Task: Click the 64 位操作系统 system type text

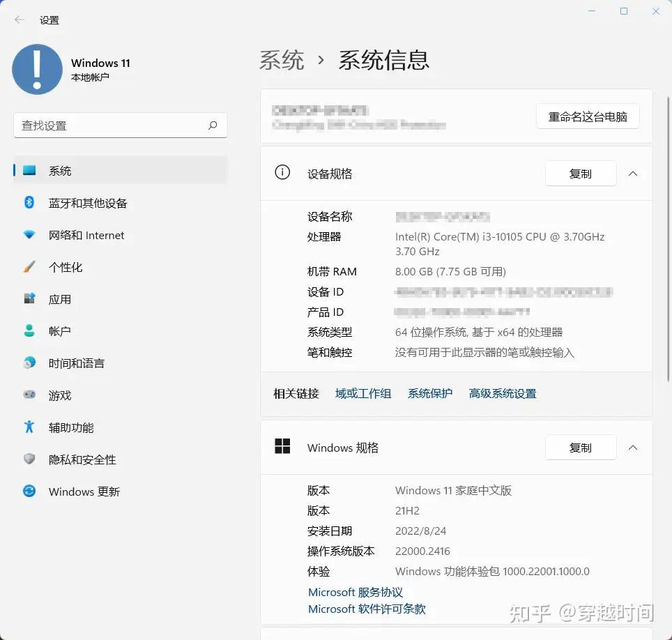Action: click(x=479, y=332)
